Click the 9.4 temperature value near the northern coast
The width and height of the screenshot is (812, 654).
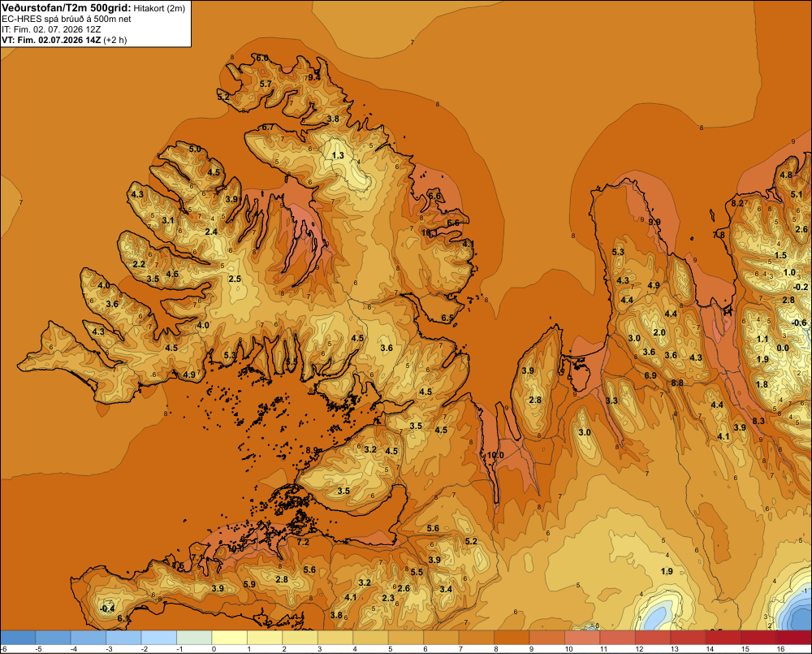click(x=314, y=78)
